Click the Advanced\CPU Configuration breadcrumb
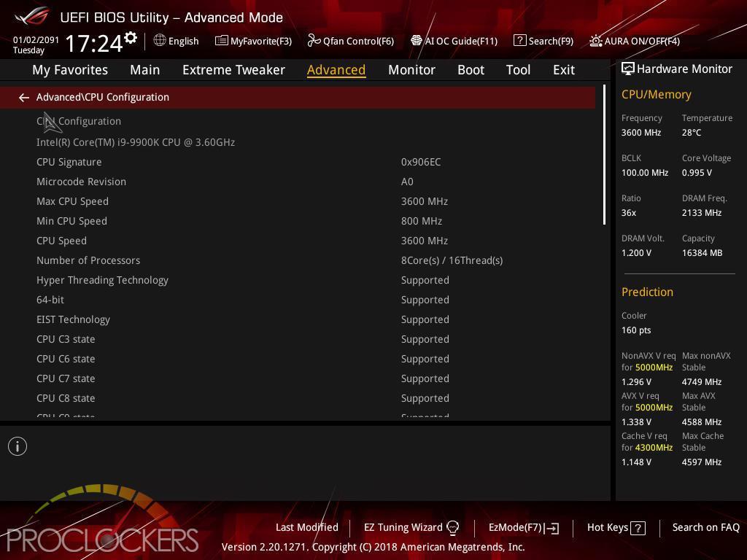The image size is (747, 560). pyautogui.click(x=103, y=97)
